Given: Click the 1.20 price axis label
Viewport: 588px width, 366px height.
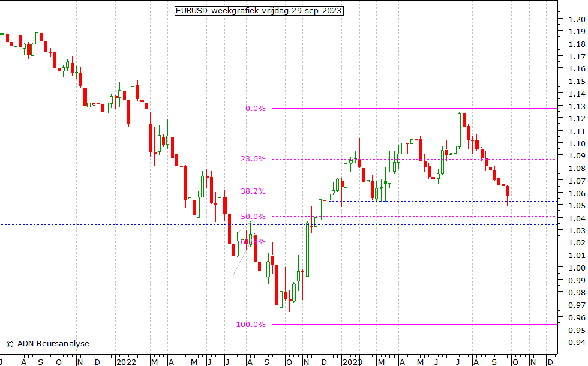Looking at the screenshot, I should 577,19.
